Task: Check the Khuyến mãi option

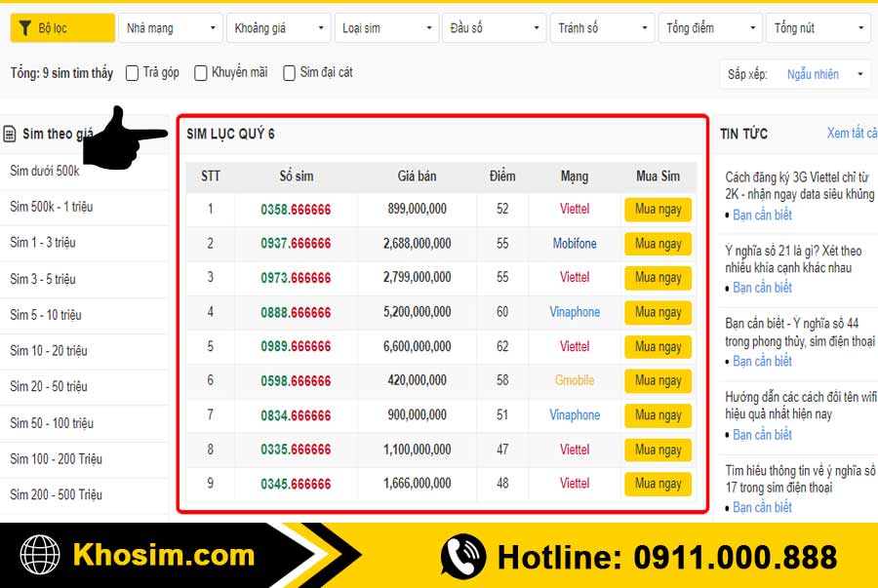Action: click(200, 72)
